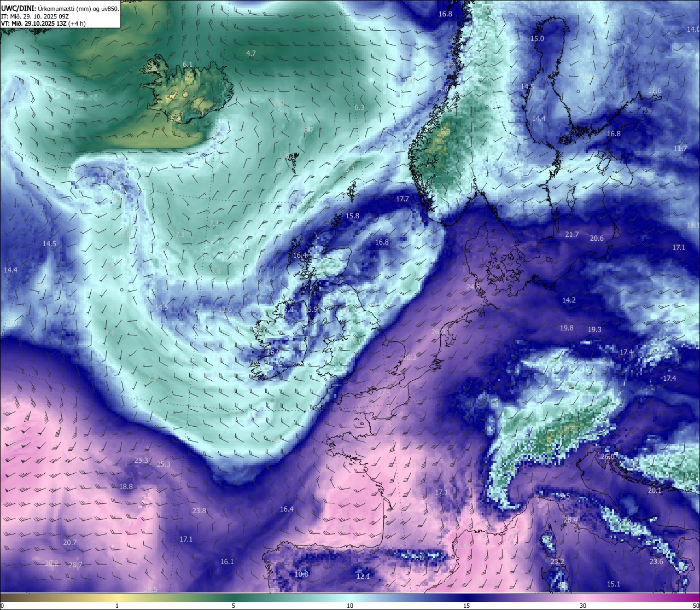This screenshot has width=700, height=610.
Task: Click the 10.8 value over Portugal
Action: click(301, 574)
